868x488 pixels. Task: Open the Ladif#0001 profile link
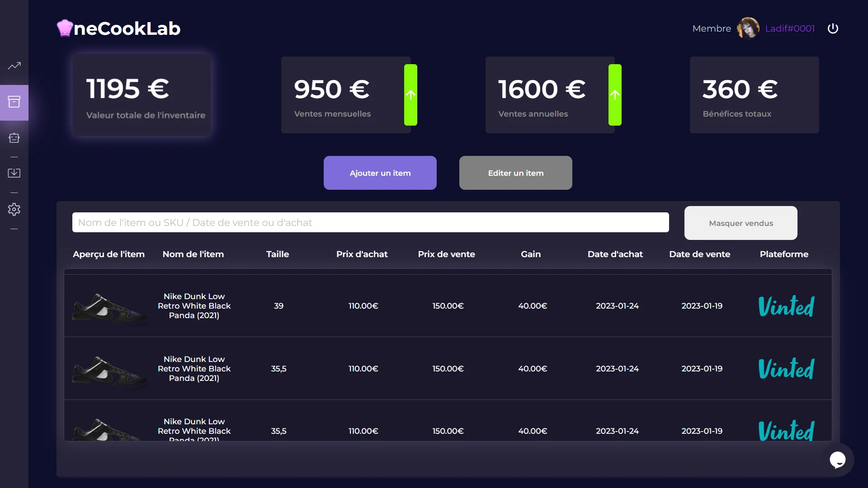[x=790, y=28]
